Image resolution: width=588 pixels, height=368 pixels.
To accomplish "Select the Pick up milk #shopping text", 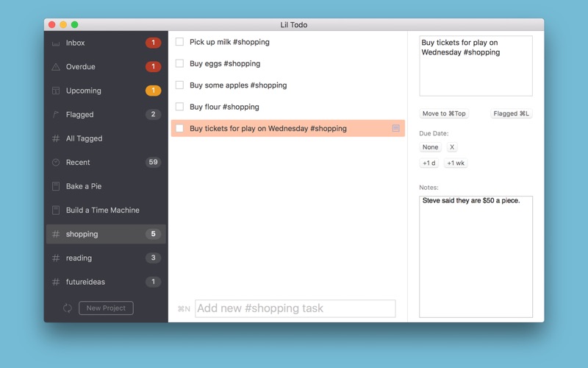I will [x=229, y=42].
